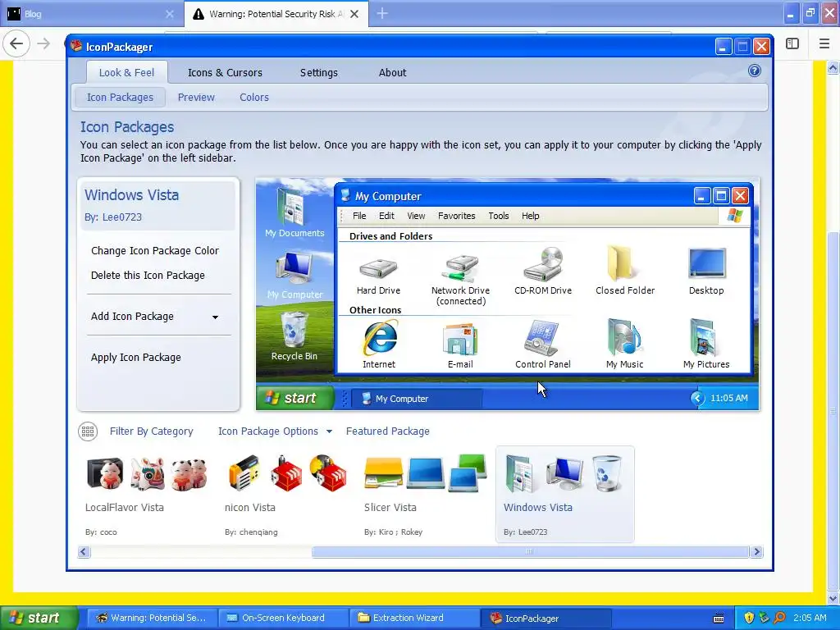This screenshot has width=840, height=630.
Task: Click the browser forward arrow button
Action: [x=44, y=43]
